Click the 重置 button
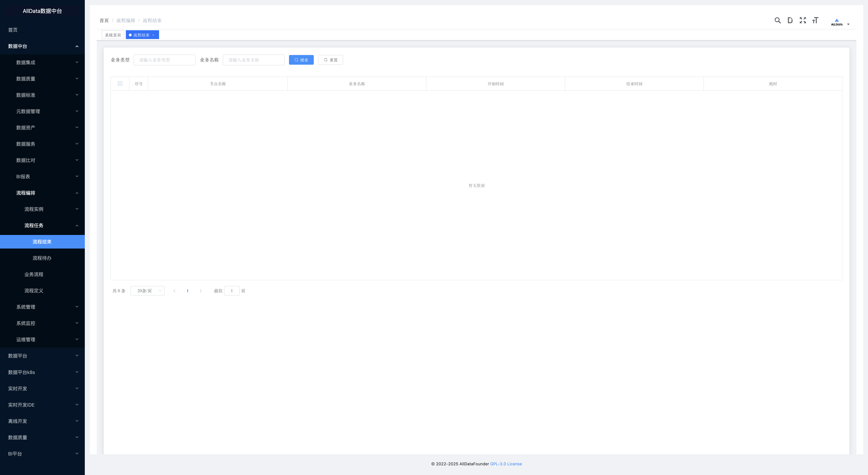 point(331,60)
